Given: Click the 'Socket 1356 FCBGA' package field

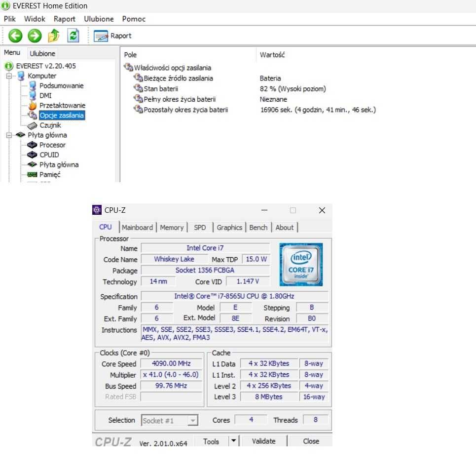Looking at the screenshot, I should [205, 270].
